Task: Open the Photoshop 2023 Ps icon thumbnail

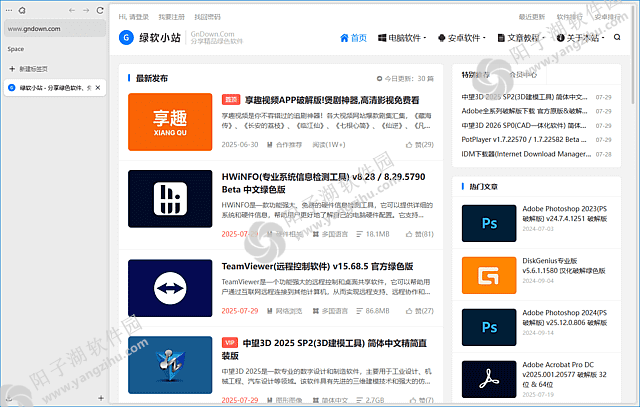Action: click(x=489, y=223)
